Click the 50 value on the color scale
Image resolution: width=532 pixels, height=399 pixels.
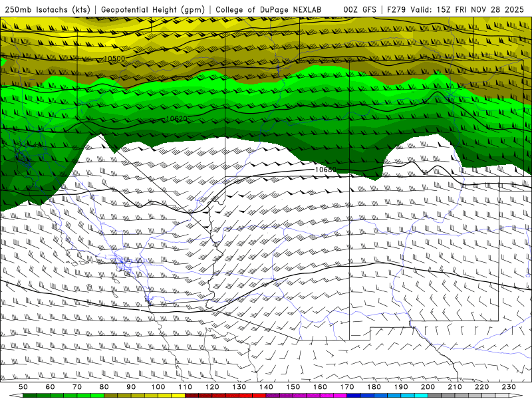pos(23,387)
